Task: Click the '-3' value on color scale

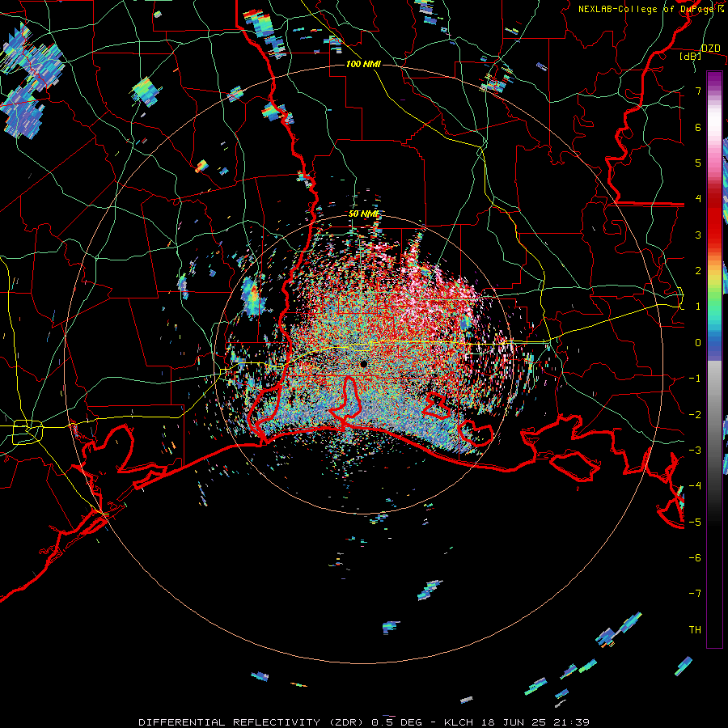Action: click(x=695, y=450)
